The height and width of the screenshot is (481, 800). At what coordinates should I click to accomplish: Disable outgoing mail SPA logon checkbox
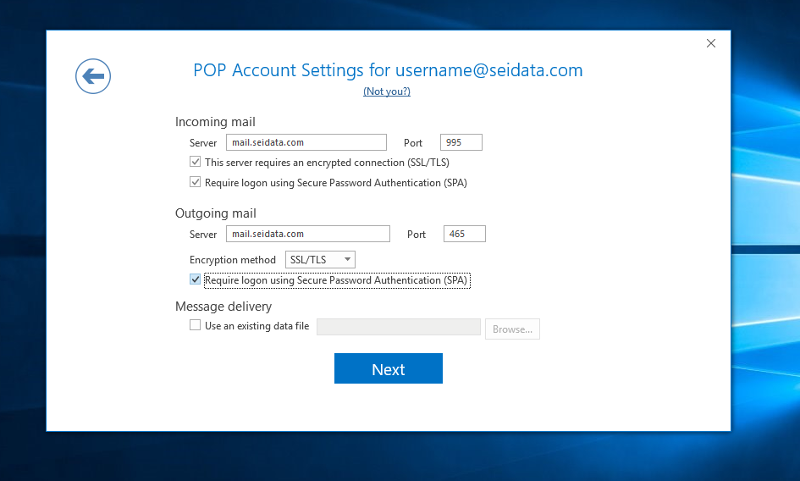[x=195, y=281]
